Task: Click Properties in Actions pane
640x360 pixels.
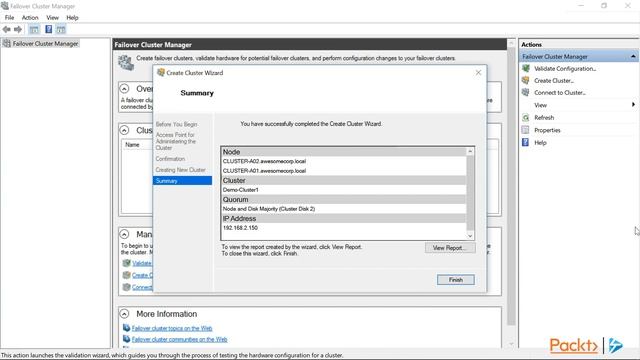Action: pos(547,130)
